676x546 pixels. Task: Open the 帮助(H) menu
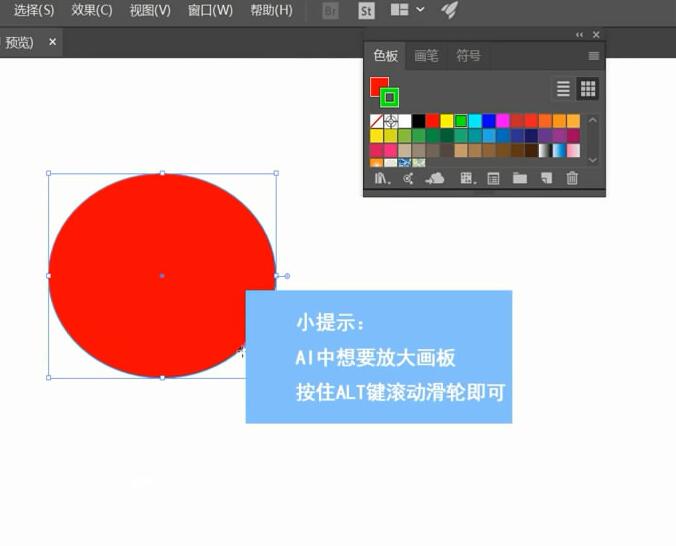click(x=271, y=10)
